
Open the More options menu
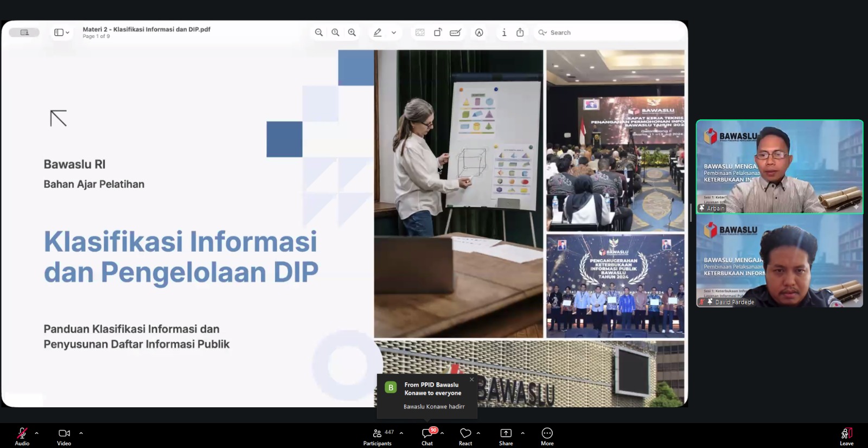547,436
